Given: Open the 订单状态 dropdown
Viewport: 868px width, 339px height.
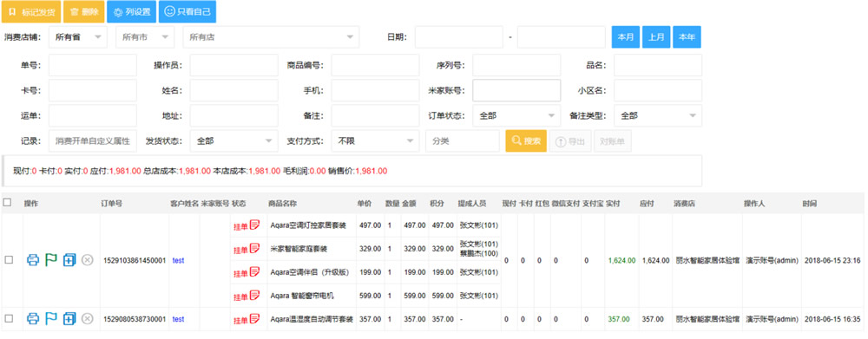Looking at the screenshot, I should [516, 115].
